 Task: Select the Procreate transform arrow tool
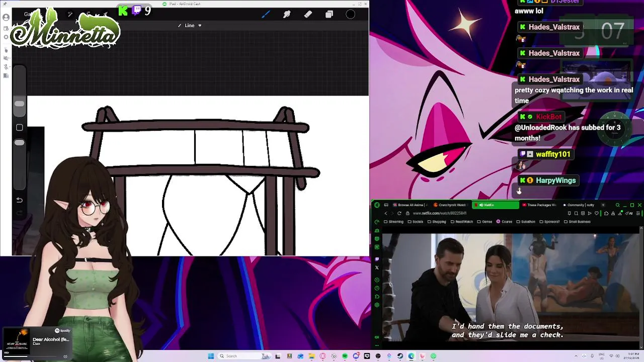pos(105,14)
